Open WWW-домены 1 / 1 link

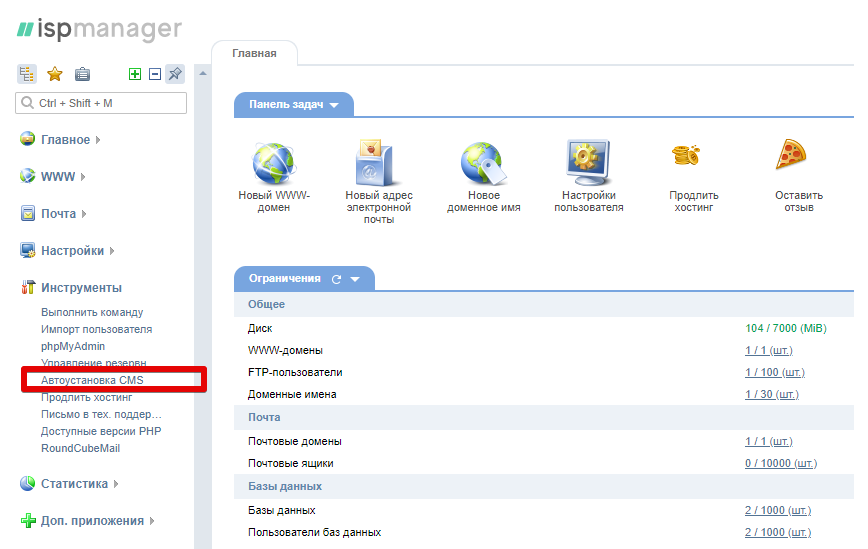[x=768, y=350]
